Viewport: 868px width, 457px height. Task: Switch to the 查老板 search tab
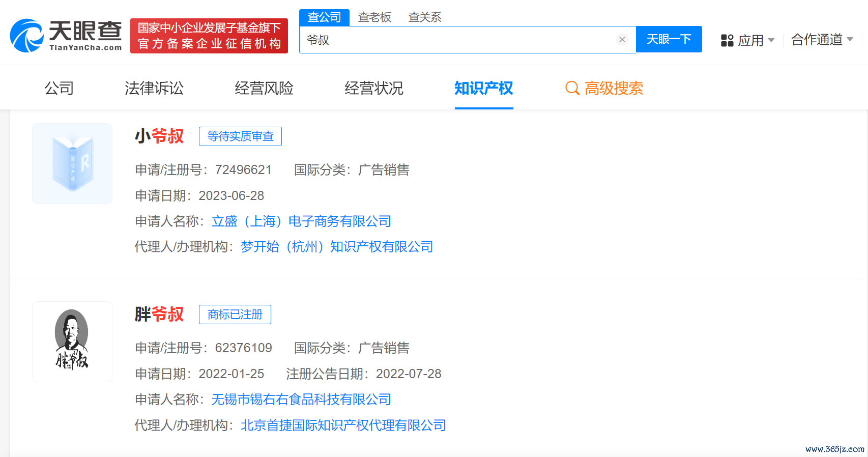coord(374,17)
